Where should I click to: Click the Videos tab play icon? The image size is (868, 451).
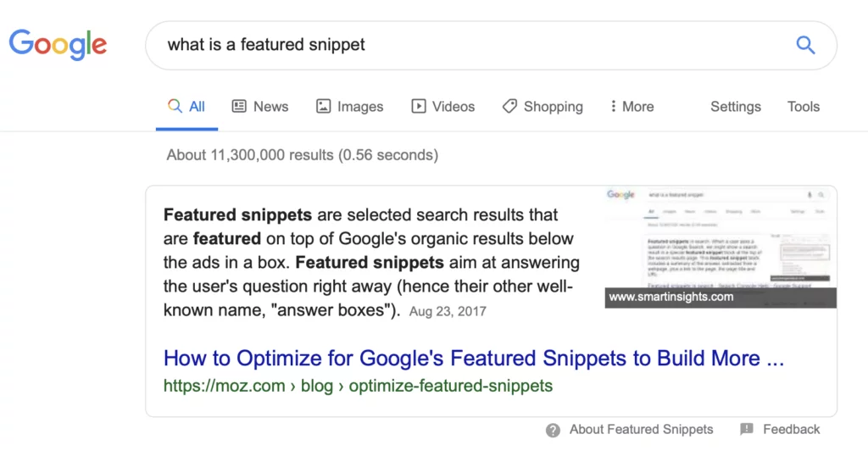click(x=418, y=107)
